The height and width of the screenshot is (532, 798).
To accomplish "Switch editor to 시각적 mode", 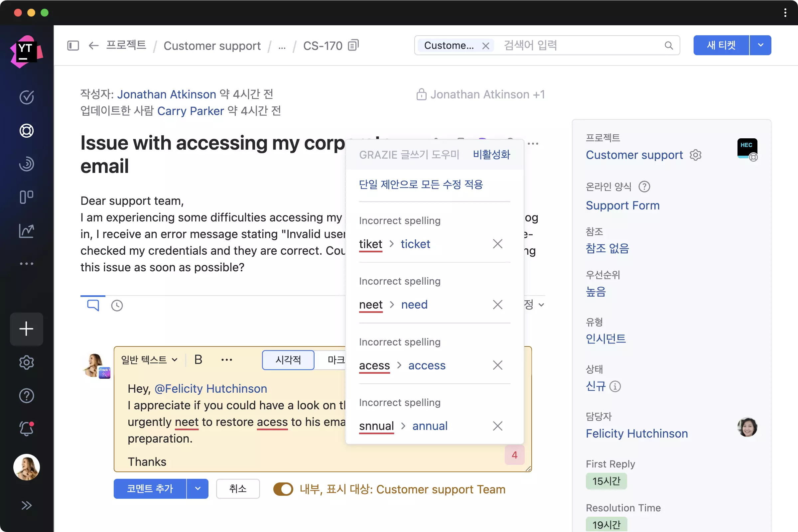I will tap(288, 360).
